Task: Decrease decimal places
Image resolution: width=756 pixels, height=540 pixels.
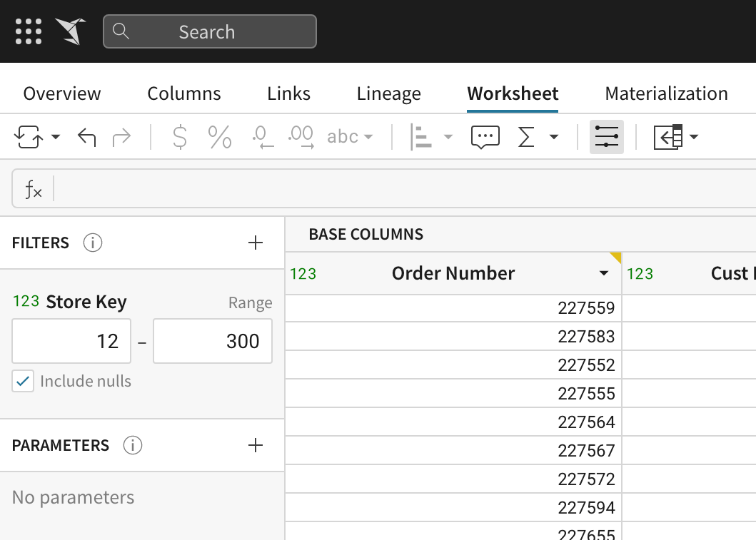Action: (263, 137)
